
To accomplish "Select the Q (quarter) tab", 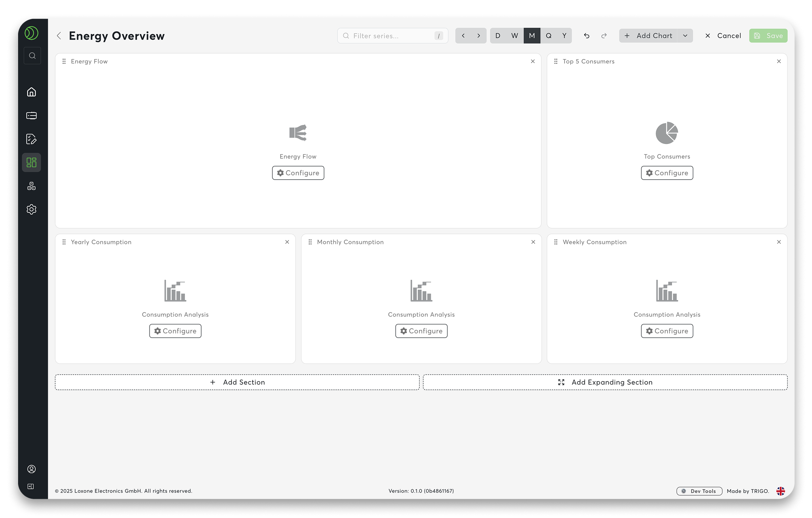I will (x=548, y=36).
